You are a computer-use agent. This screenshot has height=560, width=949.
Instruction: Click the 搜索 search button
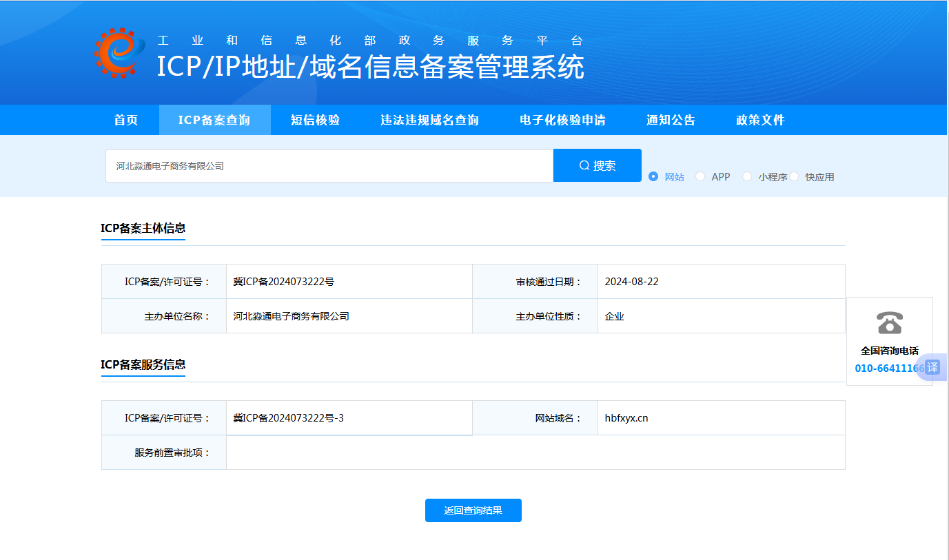598,165
